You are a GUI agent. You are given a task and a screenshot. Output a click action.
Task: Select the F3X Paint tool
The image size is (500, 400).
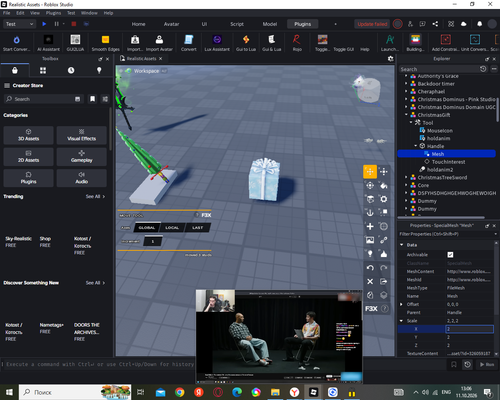[x=384, y=185]
